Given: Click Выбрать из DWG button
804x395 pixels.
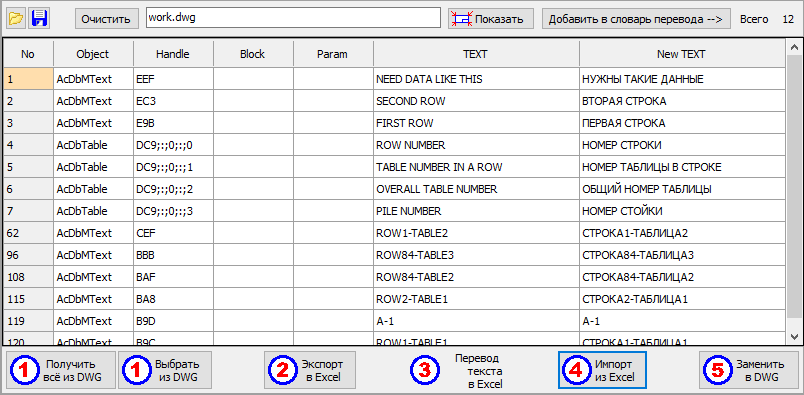Looking at the screenshot, I should point(165,370).
